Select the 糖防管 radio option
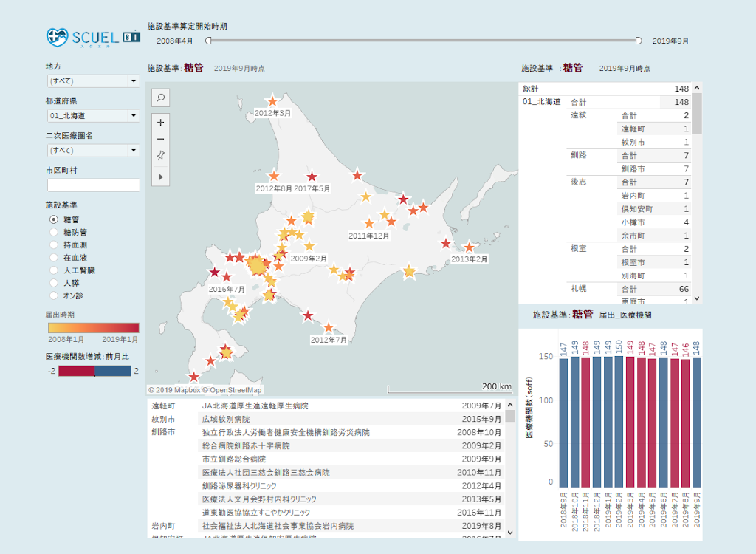This screenshot has height=554, width=756. (54, 232)
